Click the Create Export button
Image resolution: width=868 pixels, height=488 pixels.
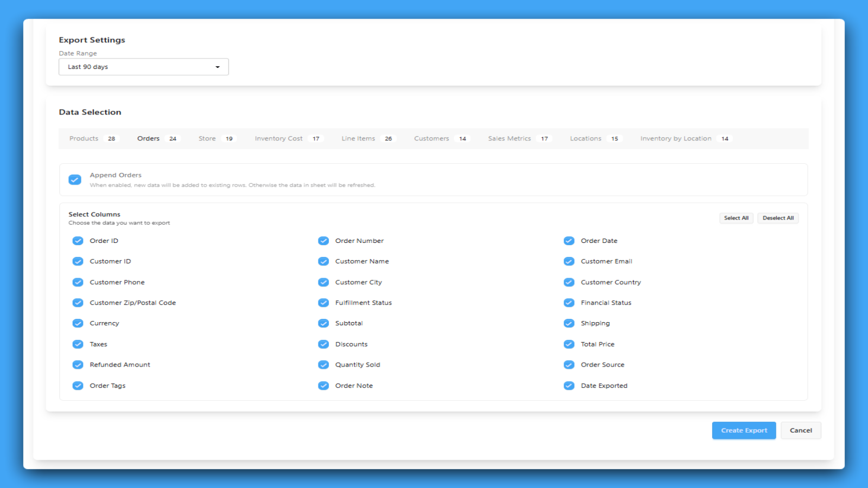click(x=744, y=430)
